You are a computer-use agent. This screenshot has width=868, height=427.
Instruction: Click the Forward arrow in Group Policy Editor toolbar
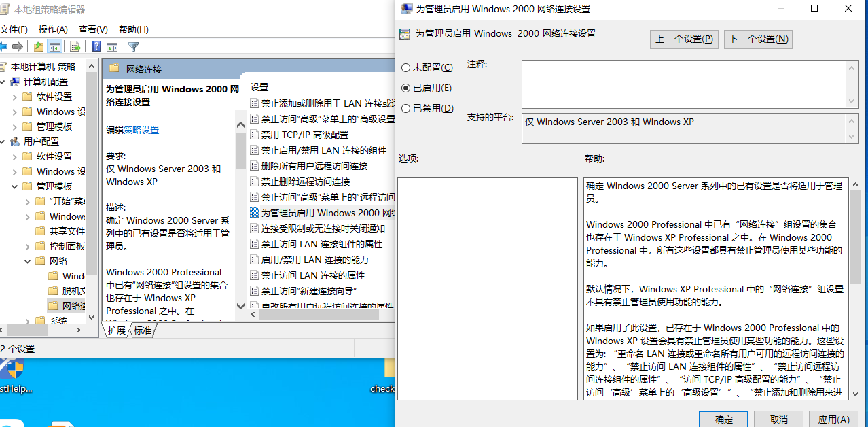coord(18,46)
